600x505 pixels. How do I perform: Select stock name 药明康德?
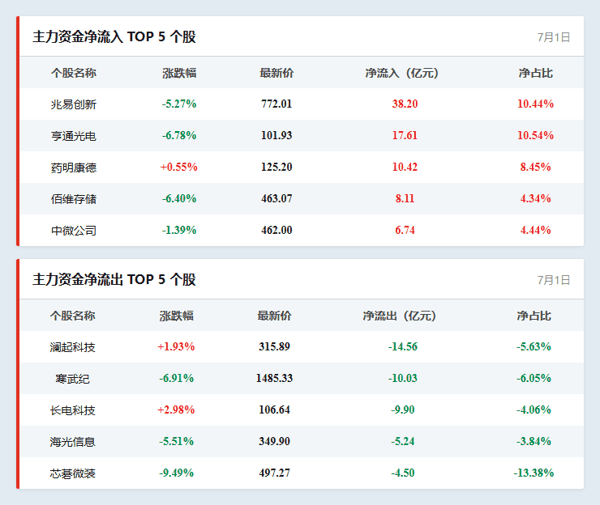(73, 168)
